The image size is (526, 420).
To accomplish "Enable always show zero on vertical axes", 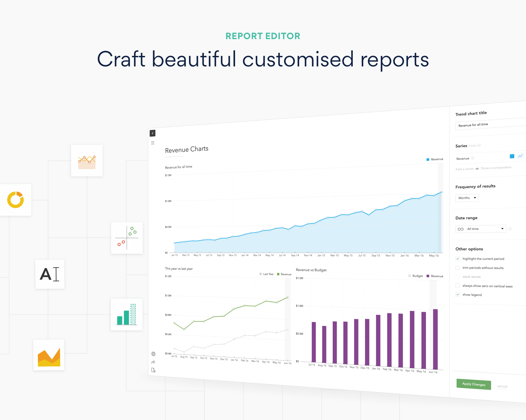I will (x=458, y=285).
